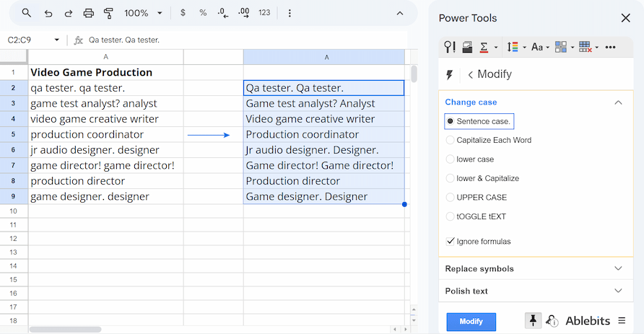The width and height of the screenshot is (644, 334).
Task: Uncheck the Ignore formulas checkbox
Action: pos(450,241)
